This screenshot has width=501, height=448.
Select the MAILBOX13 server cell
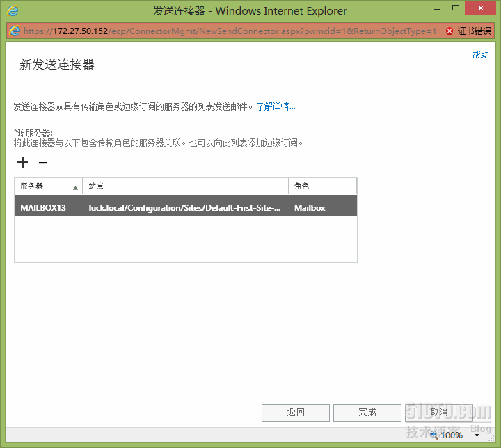43,208
